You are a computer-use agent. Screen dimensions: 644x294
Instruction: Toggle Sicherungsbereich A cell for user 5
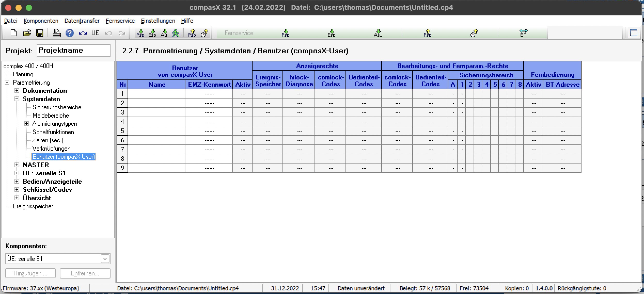coord(453,131)
